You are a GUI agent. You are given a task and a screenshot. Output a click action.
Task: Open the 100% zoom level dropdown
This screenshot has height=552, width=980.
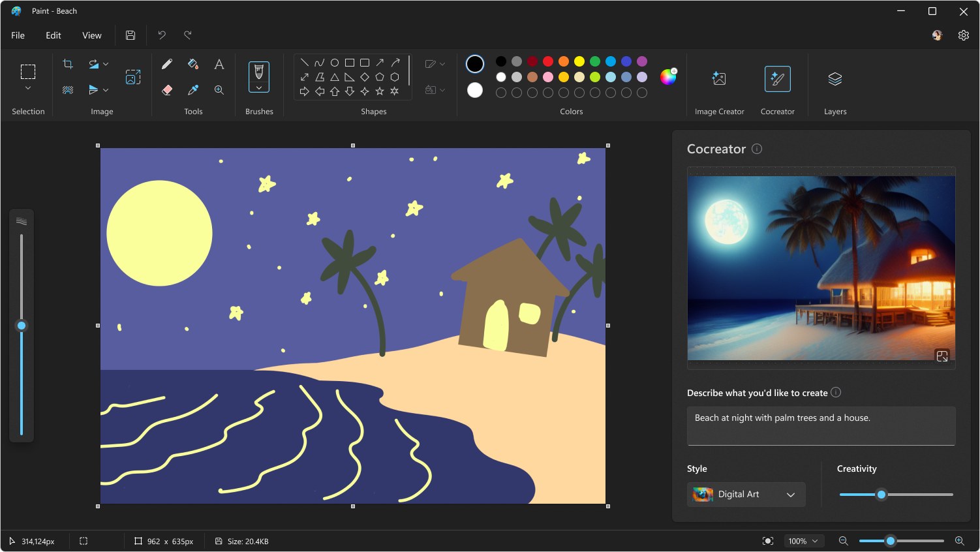[803, 541]
